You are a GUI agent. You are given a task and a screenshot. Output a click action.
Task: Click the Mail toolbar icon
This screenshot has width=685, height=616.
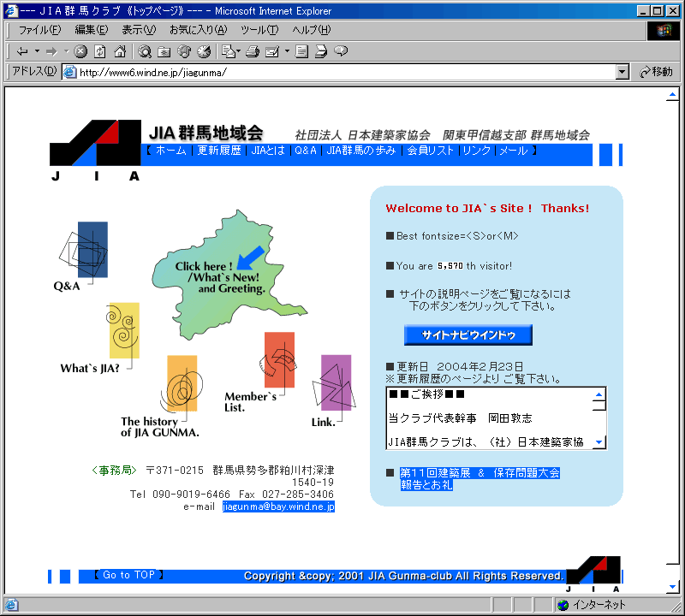[x=228, y=51]
